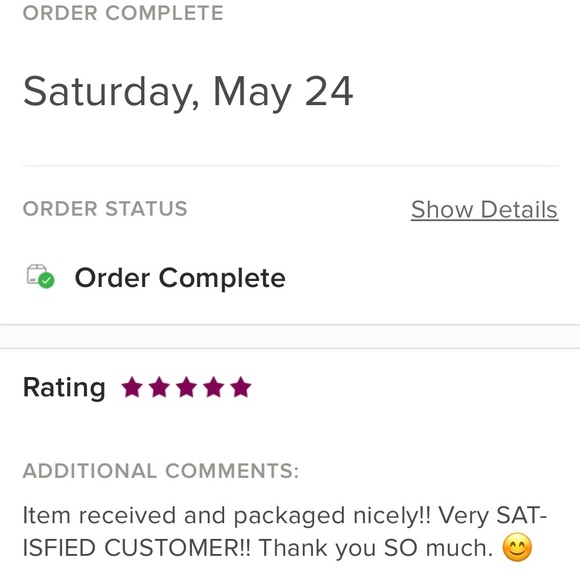
Task: Click the green checkmark badge
Action: pos(47,281)
